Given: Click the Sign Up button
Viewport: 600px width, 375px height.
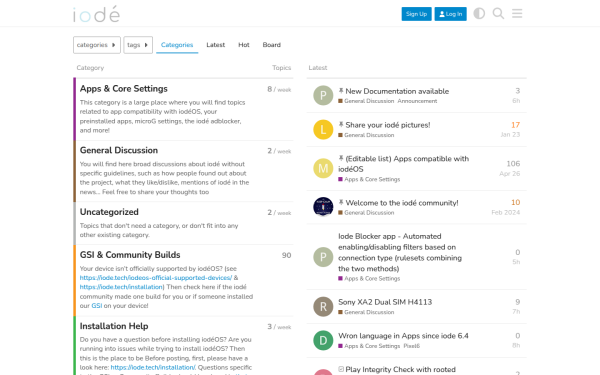Looking at the screenshot, I should (416, 14).
